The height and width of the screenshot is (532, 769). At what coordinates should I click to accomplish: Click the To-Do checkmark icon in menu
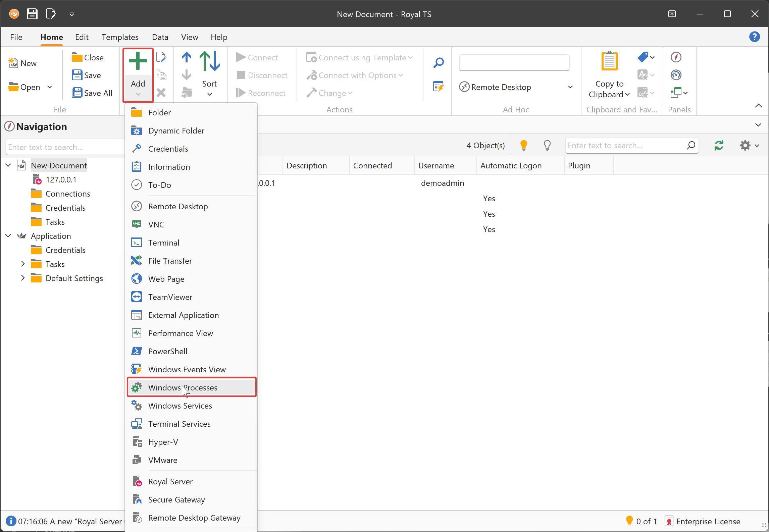point(137,185)
